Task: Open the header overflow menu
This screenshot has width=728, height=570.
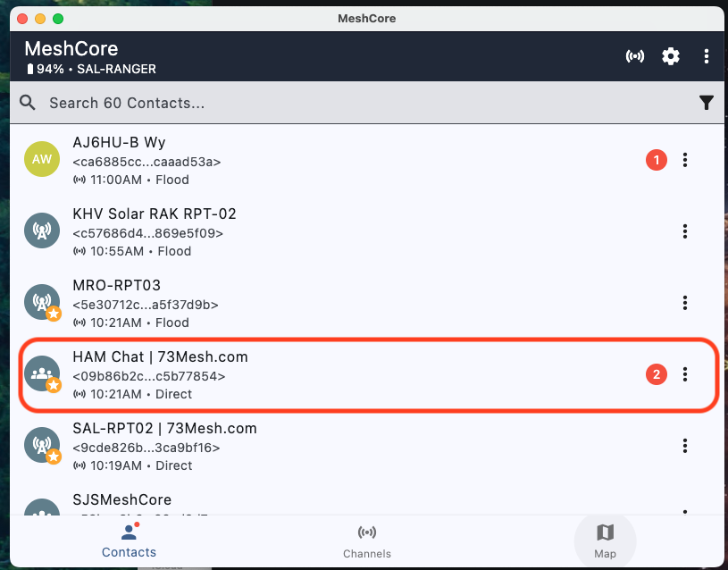Action: coord(706,56)
